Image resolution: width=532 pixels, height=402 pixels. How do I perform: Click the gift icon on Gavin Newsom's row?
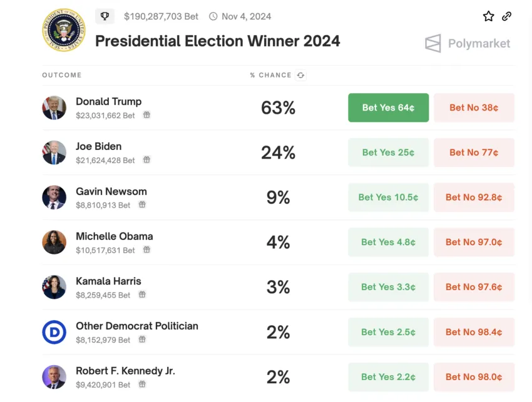[x=142, y=206]
